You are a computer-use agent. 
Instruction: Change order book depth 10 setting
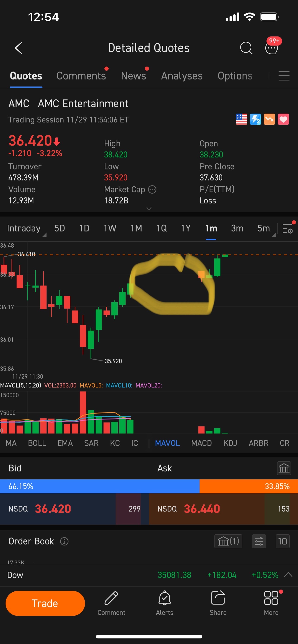pos(282,541)
